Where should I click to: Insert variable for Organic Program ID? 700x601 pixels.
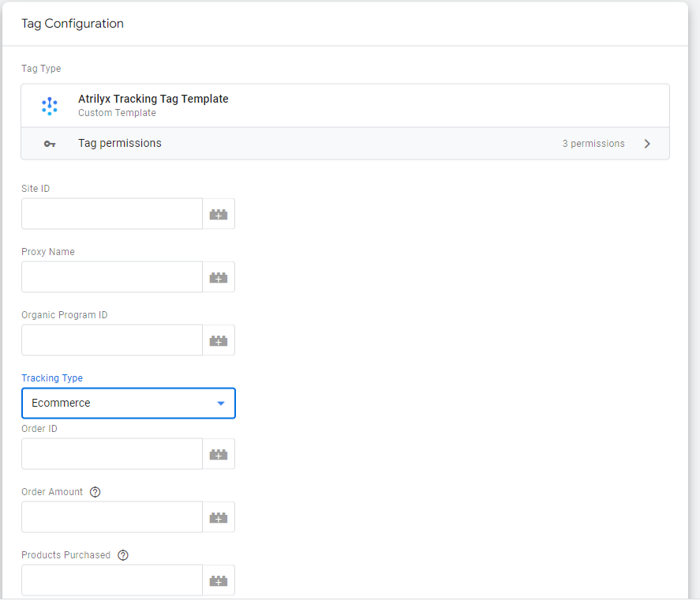(x=219, y=340)
